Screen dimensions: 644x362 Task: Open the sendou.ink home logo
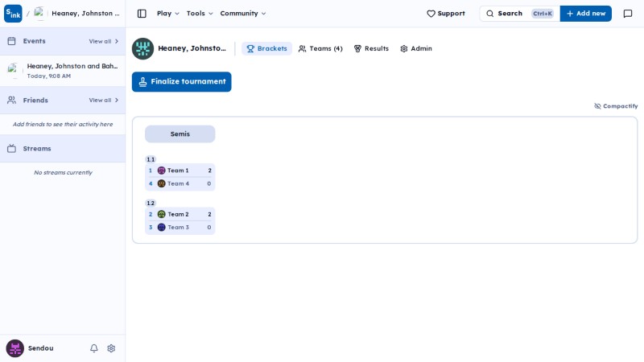13,14
